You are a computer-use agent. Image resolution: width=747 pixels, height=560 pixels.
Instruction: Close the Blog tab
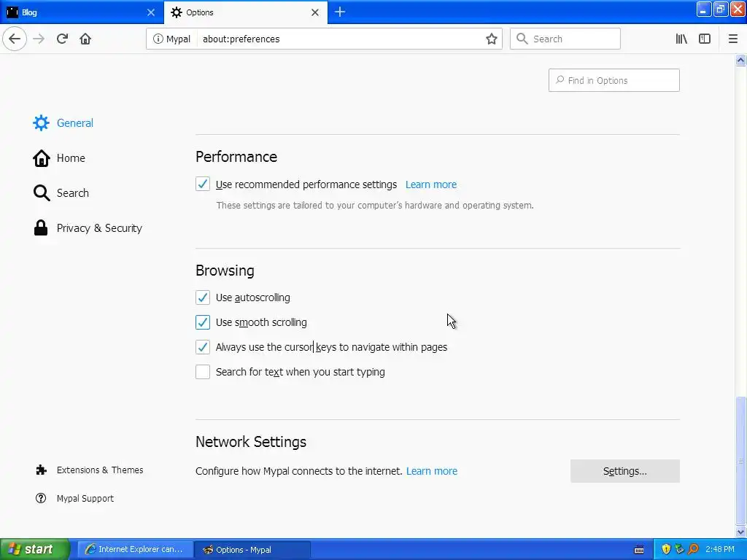150,12
